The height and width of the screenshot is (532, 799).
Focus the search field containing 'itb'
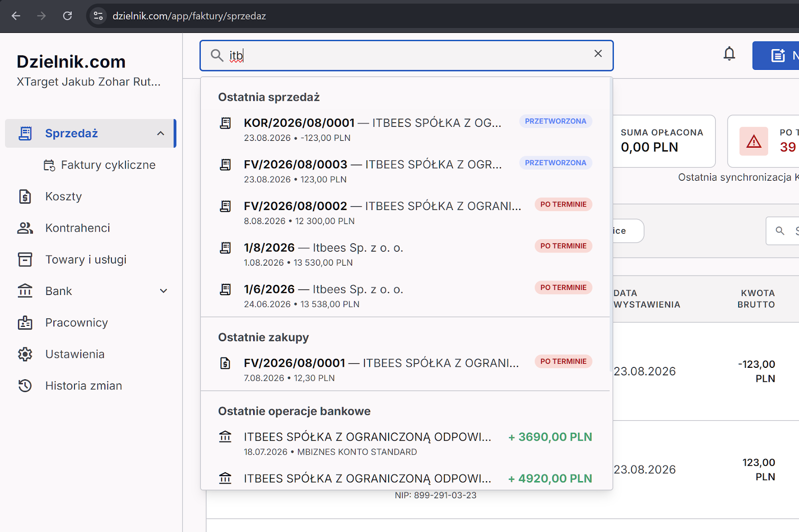[406, 55]
